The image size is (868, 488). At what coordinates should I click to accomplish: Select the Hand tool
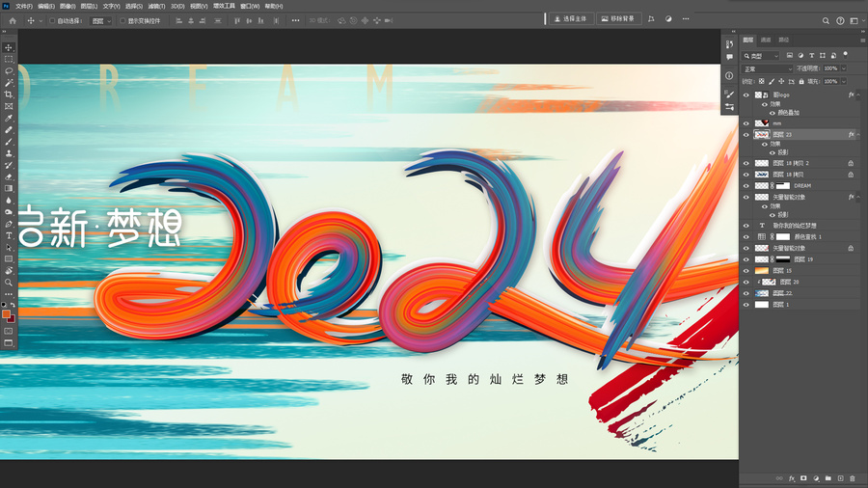9,271
